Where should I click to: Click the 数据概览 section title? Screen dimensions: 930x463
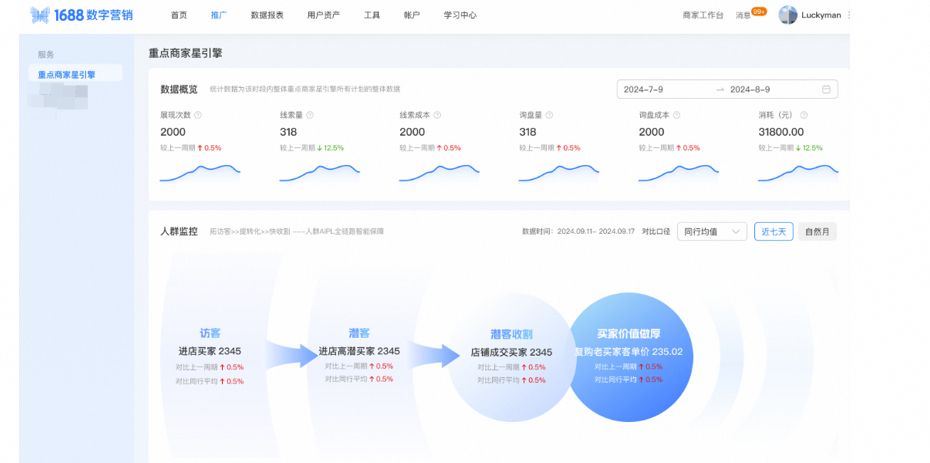(x=179, y=90)
